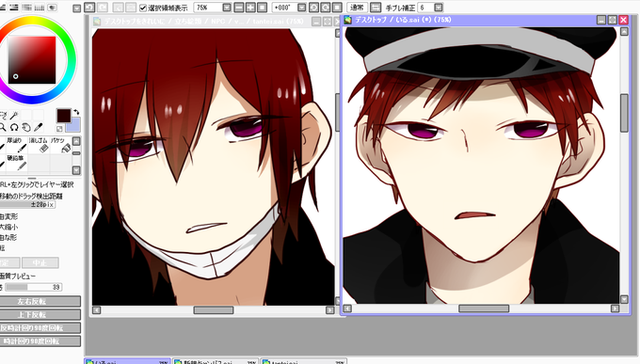640x364 pixels.
Task: Click horizontal scrollbar thumb in tantei.sai window
Action: point(214,310)
